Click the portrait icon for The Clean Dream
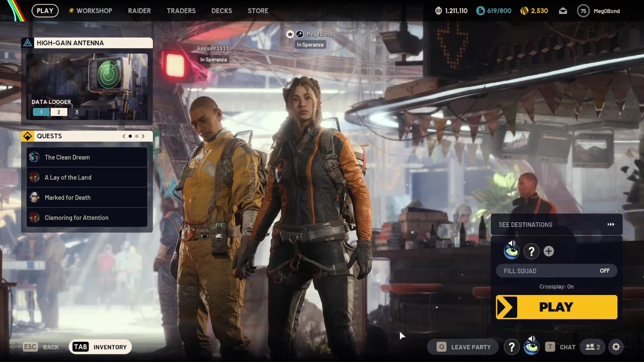The height and width of the screenshot is (362, 644). [34, 157]
